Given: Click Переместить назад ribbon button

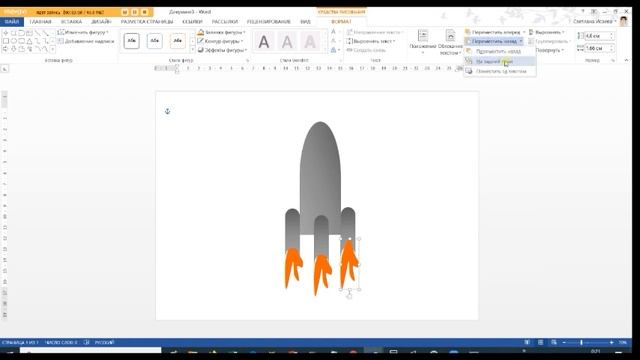Looking at the screenshot, I should click(491, 41).
